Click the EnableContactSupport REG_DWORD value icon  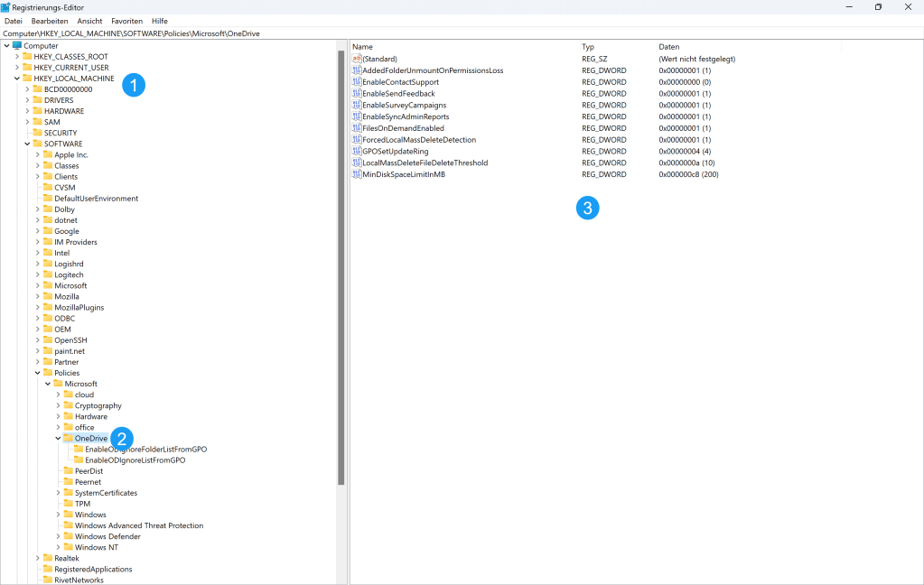point(357,81)
